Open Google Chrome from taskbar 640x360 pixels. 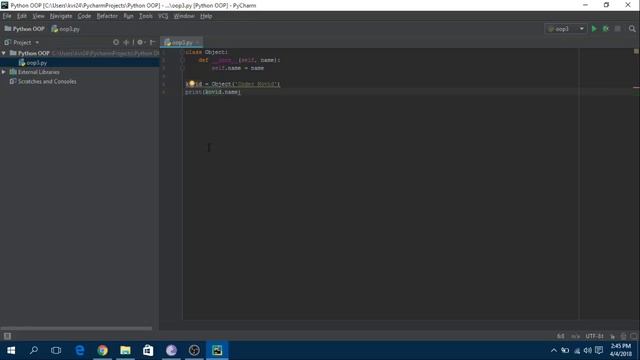click(x=102, y=350)
